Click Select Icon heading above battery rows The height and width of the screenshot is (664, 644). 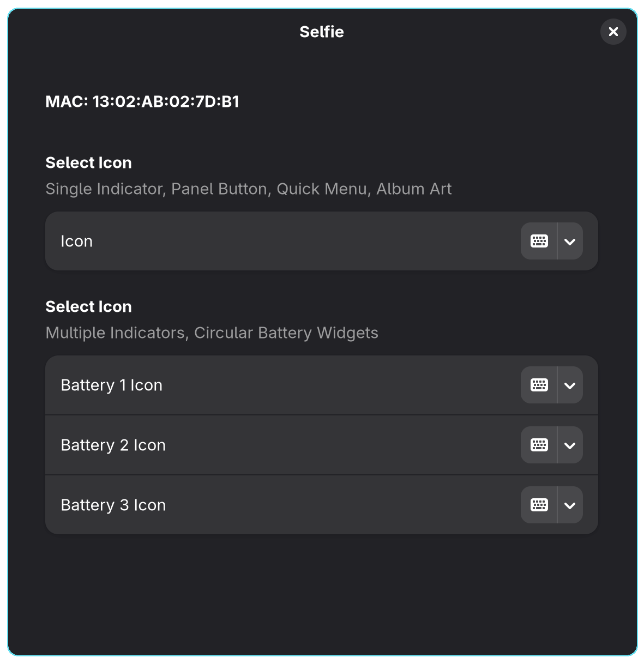(x=89, y=306)
